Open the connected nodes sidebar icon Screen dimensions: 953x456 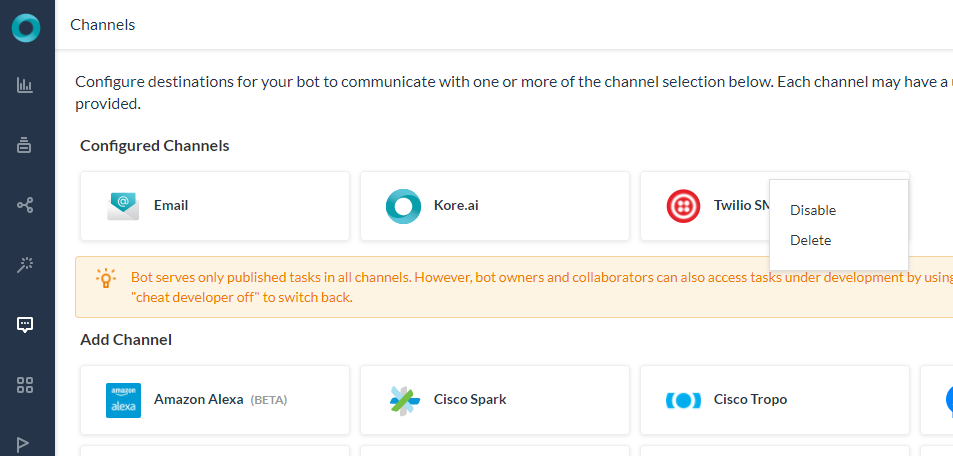(x=26, y=205)
